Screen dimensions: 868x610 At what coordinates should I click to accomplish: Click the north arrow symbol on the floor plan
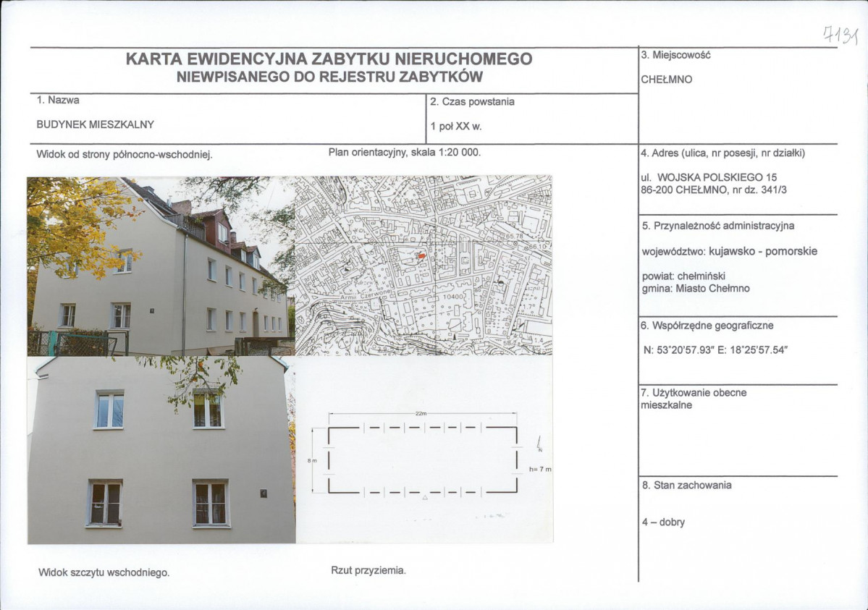coord(539,444)
